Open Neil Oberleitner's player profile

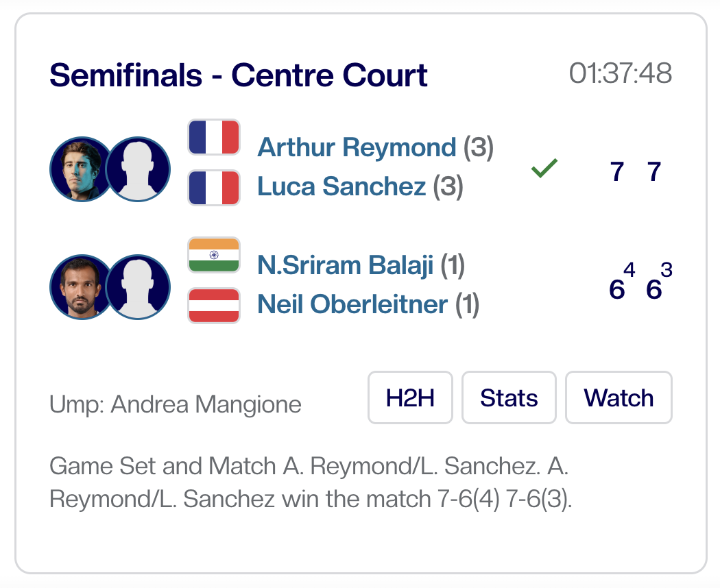352,304
